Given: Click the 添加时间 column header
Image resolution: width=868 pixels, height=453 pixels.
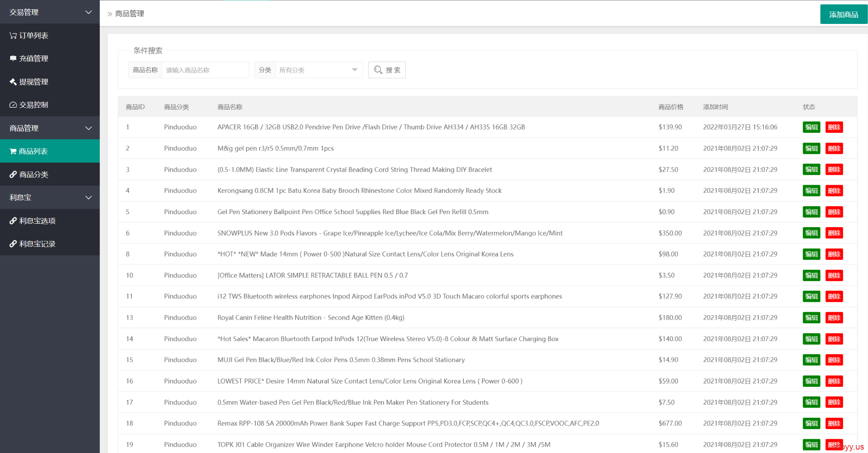Looking at the screenshot, I should click(715, 107).
